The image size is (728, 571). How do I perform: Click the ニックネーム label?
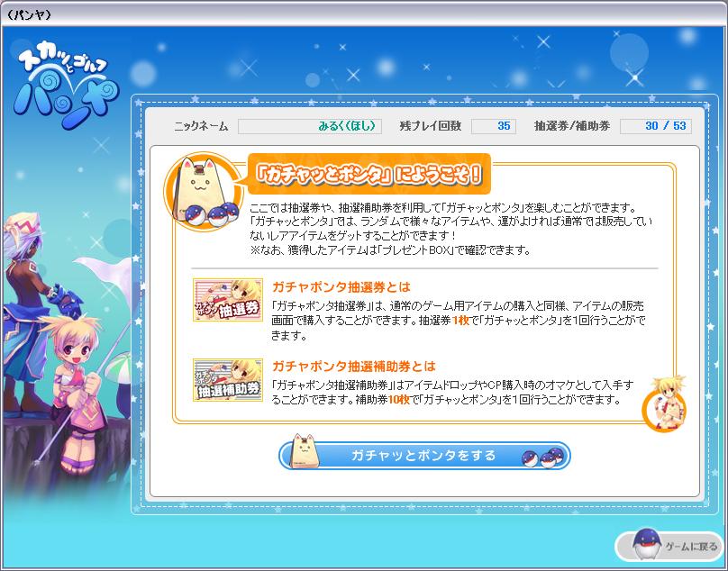pyautogui.click(x=202, y=126)
